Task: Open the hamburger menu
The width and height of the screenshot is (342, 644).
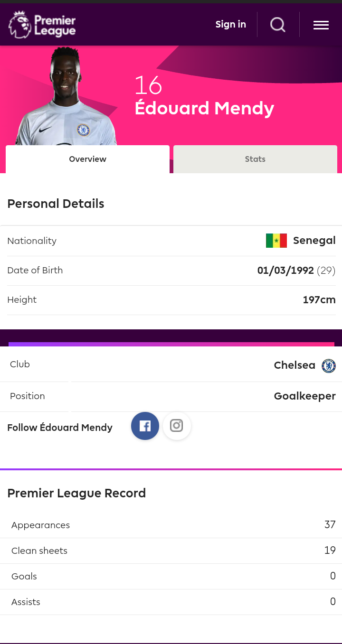Action: [x=321, y=25]
